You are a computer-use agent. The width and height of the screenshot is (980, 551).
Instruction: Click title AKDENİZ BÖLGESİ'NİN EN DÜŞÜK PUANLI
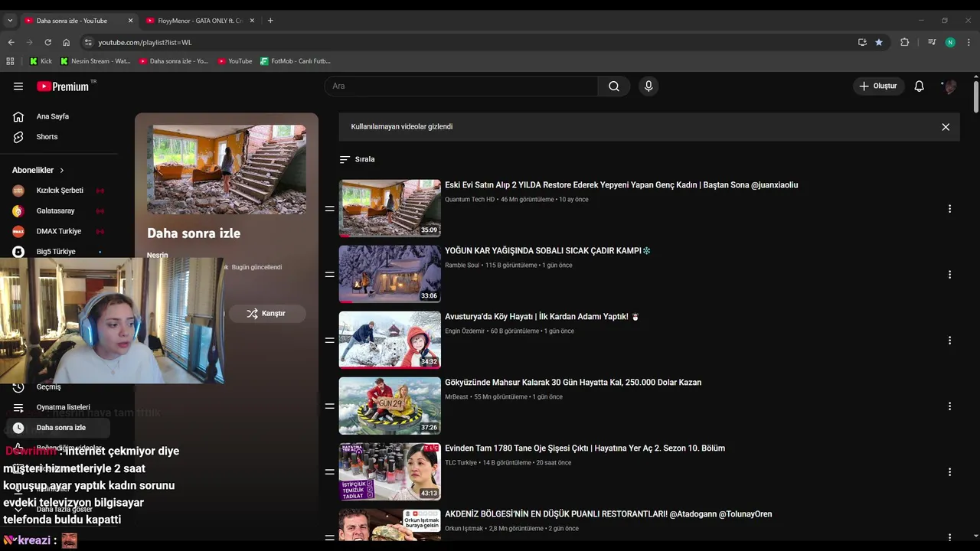tap(608, 514)
